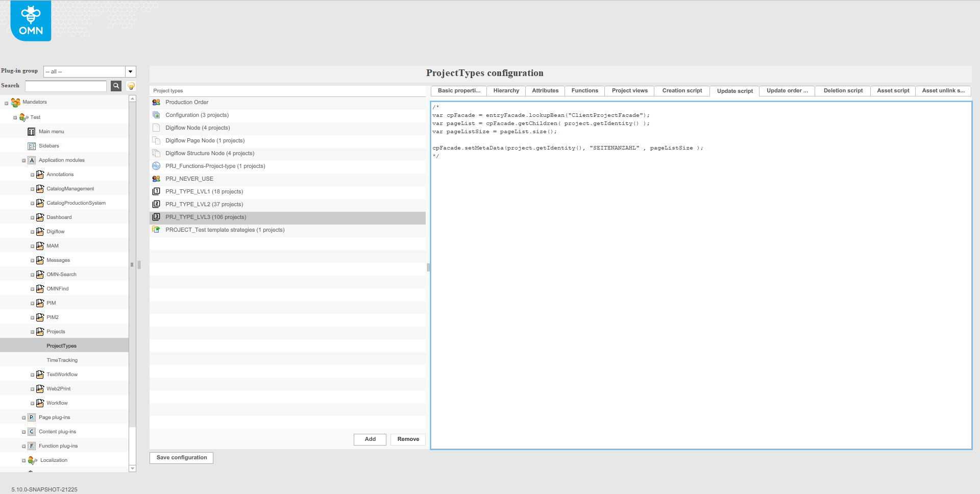The height and width of the screenshot is (494, 980).
Task: Click the numbered icon next to PRJ_TYPE_LVL1
Action: (x=156, y=191)
